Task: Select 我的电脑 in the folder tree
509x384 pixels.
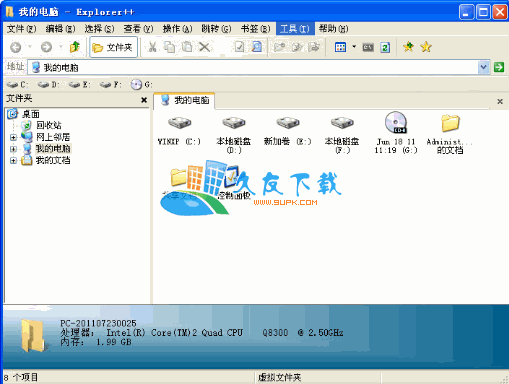Action: tap(53, 149)
